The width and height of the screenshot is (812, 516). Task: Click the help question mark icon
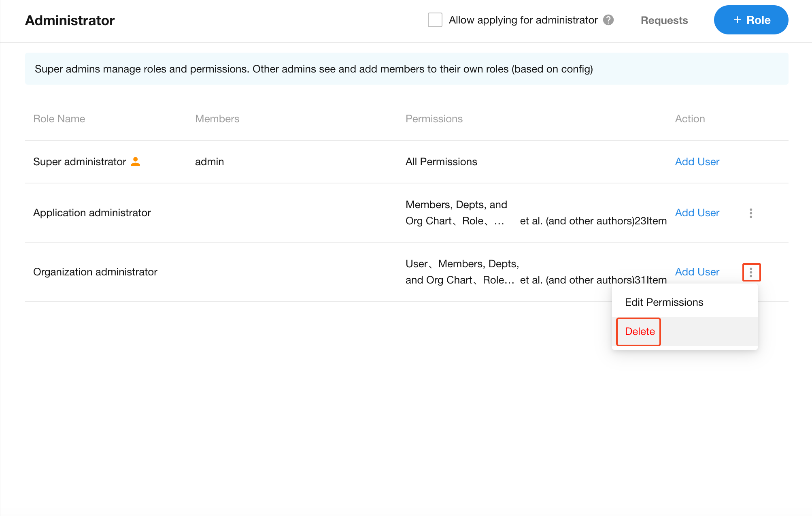click(x=608, y=20)
